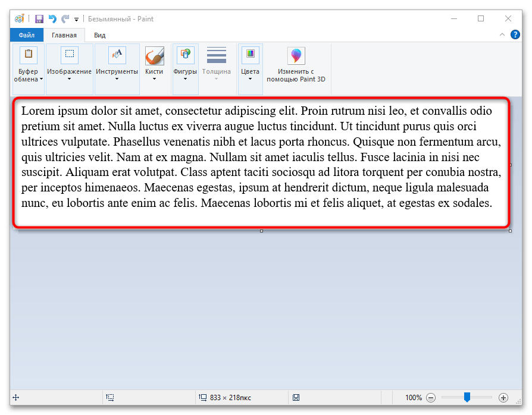Click the zoom slider thumb
The image size is (532, 415).
(467, 397)
